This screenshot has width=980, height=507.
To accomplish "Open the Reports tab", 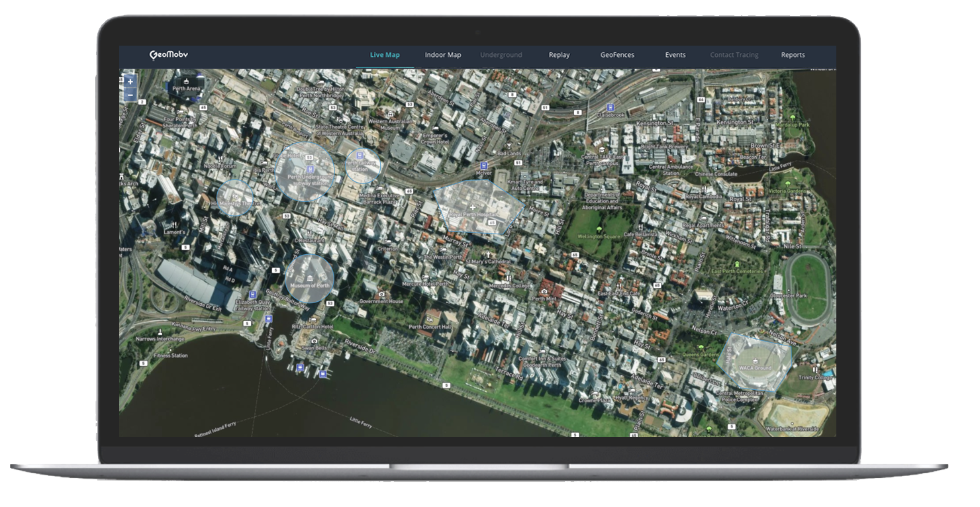I will pyautogui.click(x=793, y=55).
